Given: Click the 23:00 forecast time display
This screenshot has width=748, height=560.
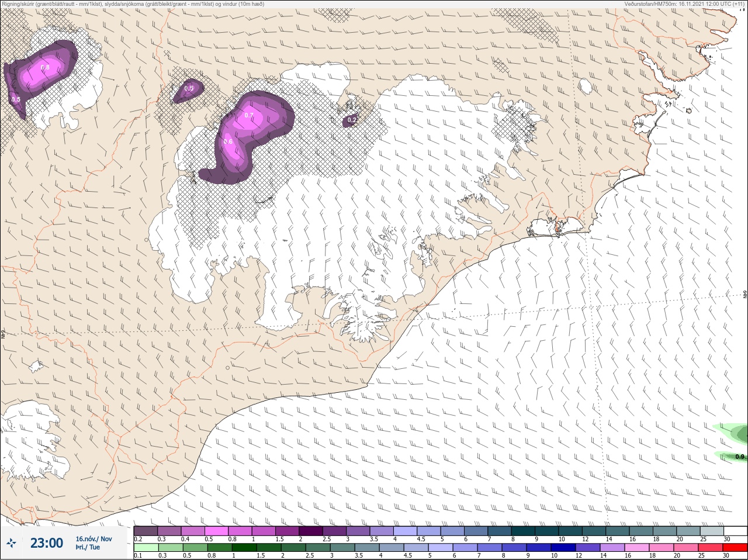Looking at the screenshot, I should pos(47,543).
